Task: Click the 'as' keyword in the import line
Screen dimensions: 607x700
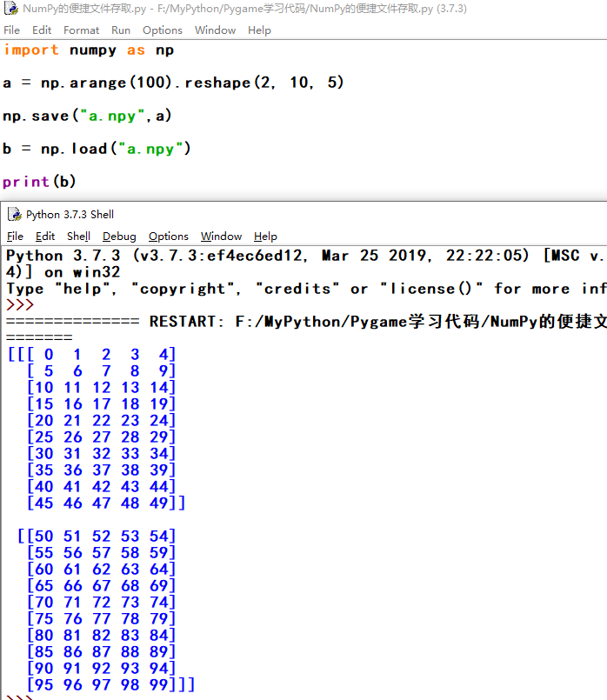Action: (136, 50)
